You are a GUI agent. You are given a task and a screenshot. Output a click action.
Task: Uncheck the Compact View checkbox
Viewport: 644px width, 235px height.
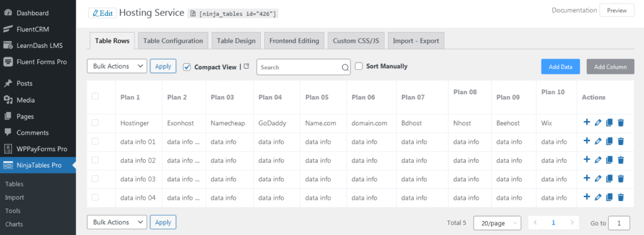click(187, 67)
